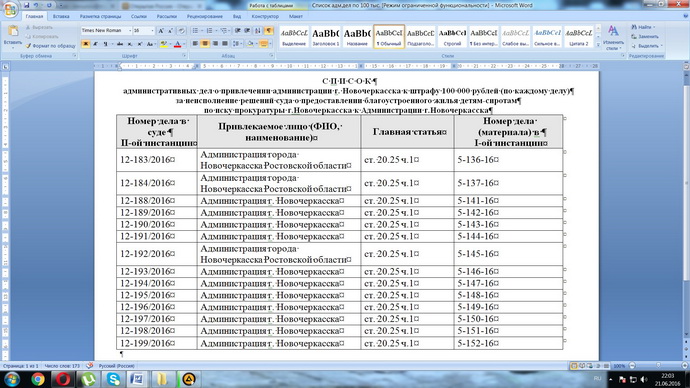Image resolution: width=690 pixels, height=388 pixels.
Task: Apply yellow text highlight color
Action: (x=163, y=44)
